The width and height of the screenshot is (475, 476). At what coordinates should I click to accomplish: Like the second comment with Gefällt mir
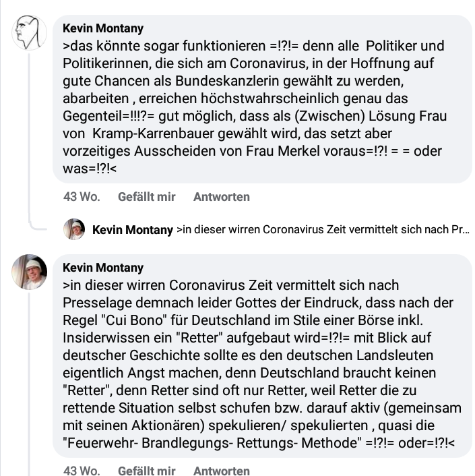[147, 471]
